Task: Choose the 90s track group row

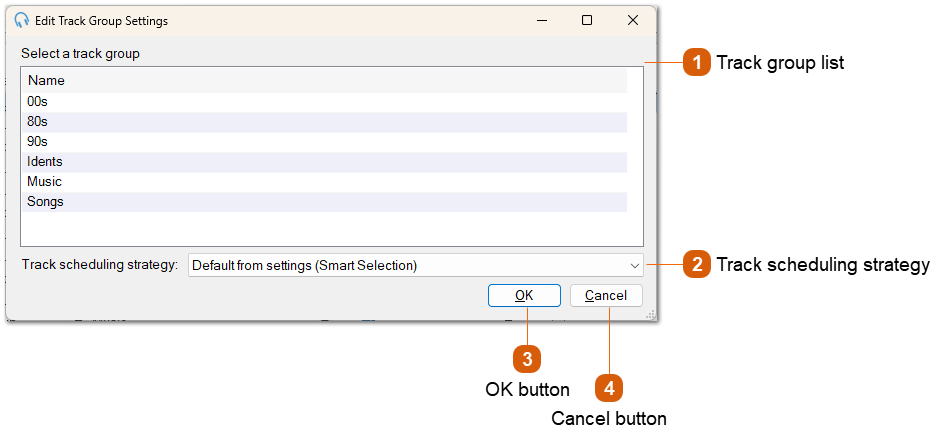Action: tap(37, 141)
